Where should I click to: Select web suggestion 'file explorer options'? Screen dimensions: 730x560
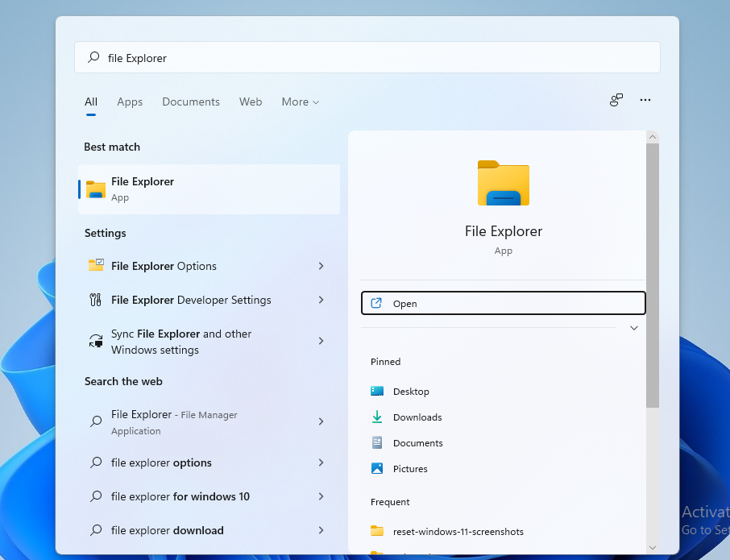pos(209,463)
